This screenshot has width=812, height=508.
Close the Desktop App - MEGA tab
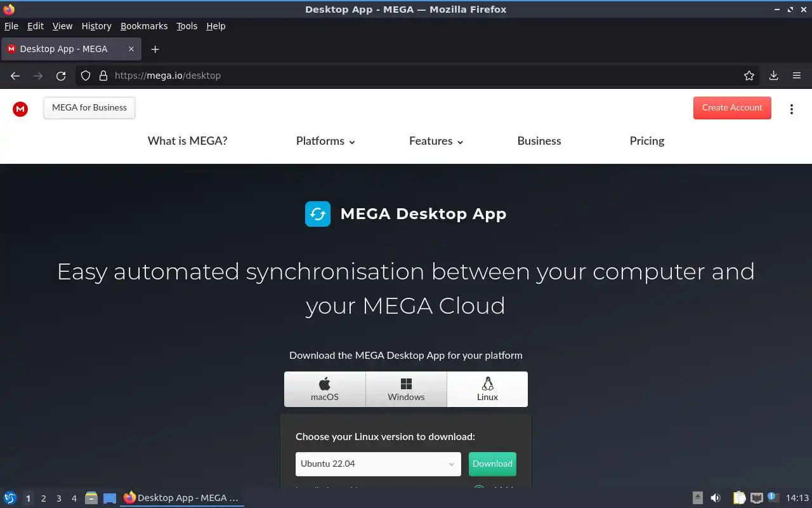pos(131,49)
